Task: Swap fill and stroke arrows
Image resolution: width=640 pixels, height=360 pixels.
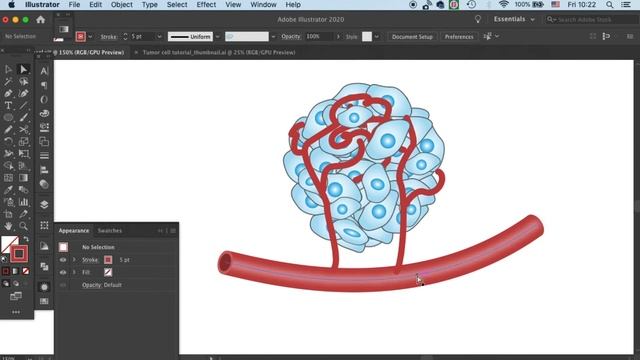Action: [x=26, y=239]
